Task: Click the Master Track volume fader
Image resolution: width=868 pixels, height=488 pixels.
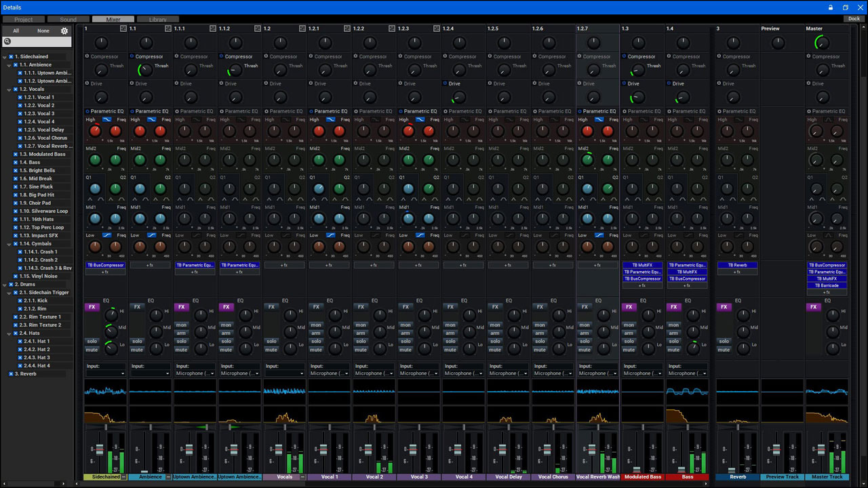Action: tap(821, 450)
